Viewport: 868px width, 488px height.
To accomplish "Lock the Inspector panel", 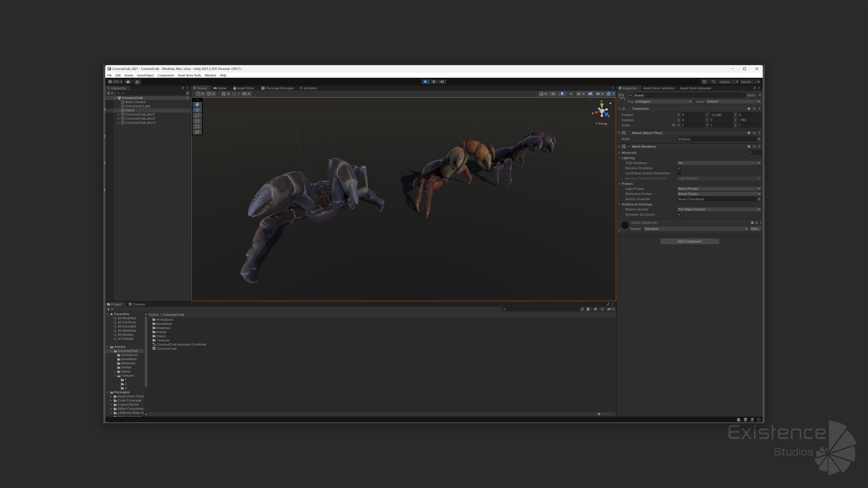I will tap(755, 88).
